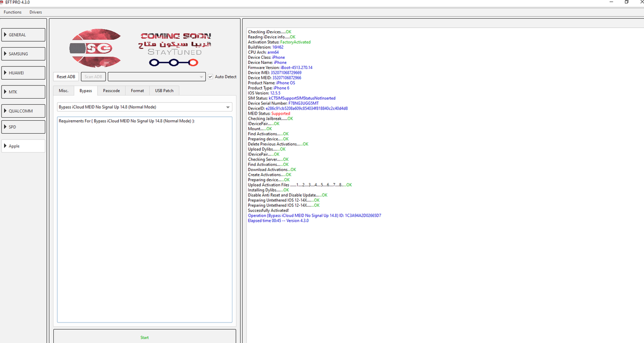Click the Scan ADB button

(93, 76)
